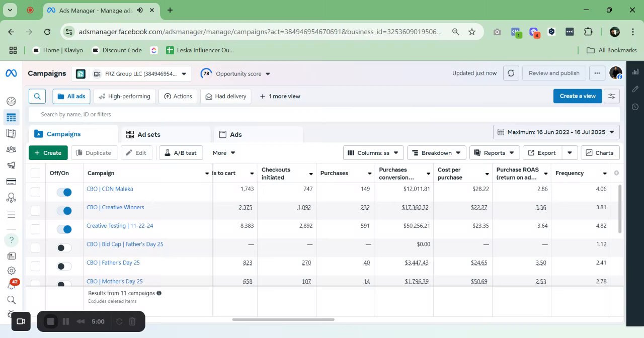The height and width of the screenshot is (338, 644).
Task: Pause the screen recording
Action: [x=65, y=321]
